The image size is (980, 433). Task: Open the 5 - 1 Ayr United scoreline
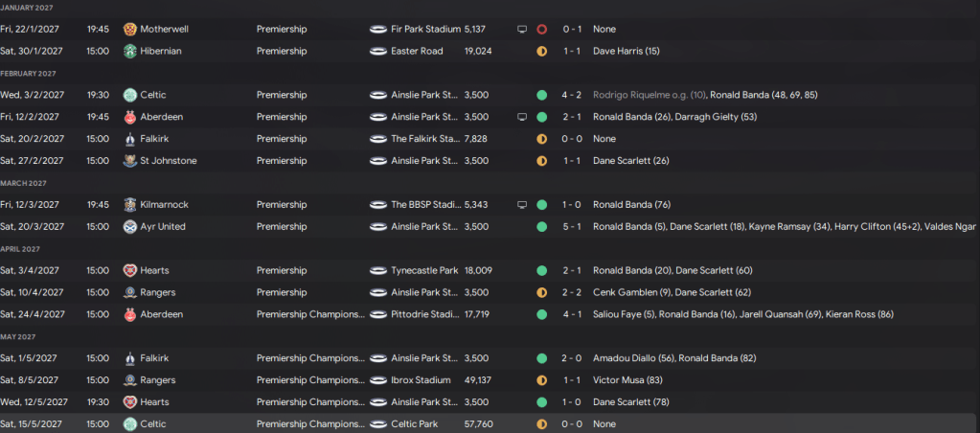point(571,227)
